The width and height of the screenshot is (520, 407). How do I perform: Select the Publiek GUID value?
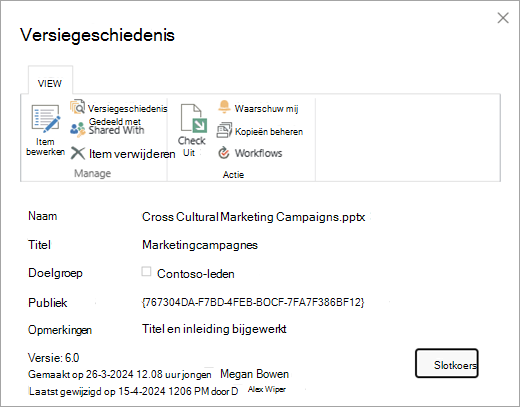point(253,302)
